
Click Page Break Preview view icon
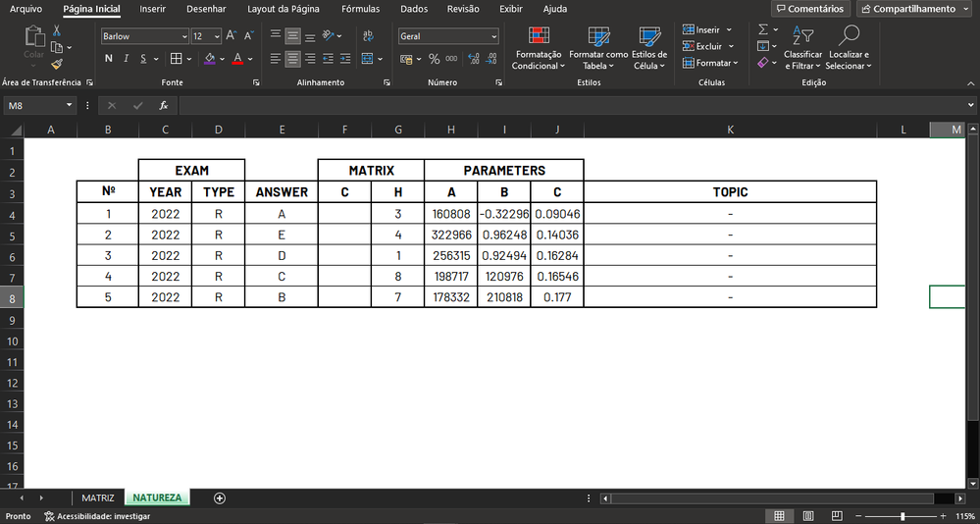838,516
